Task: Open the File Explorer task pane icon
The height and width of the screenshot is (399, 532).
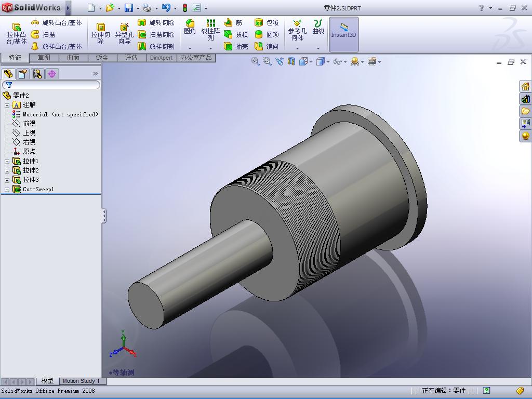Action: point(525,111)
